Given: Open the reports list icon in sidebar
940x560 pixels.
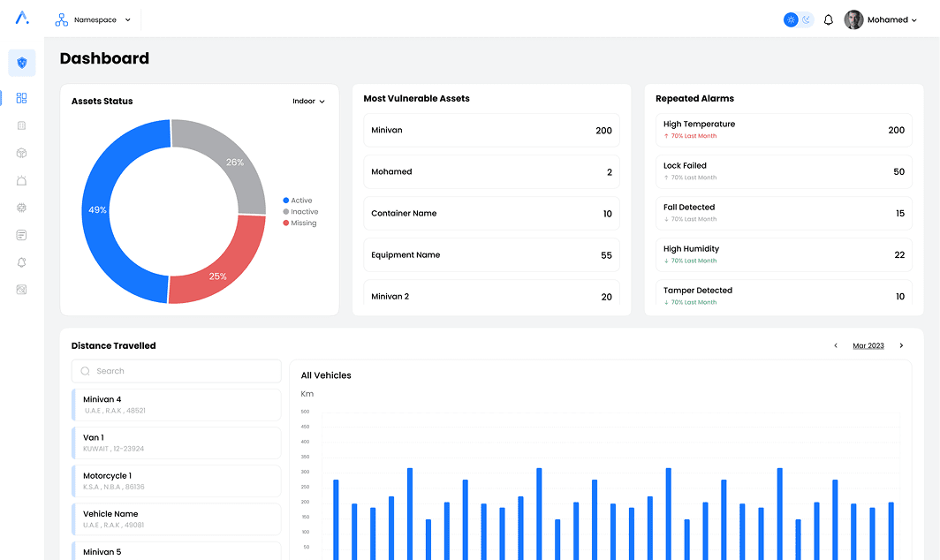Looking at the screenshot, I should click(22, 235).
